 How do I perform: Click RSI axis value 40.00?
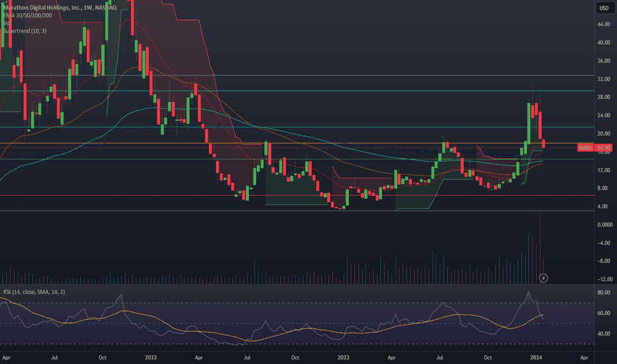tap(604, 334)
